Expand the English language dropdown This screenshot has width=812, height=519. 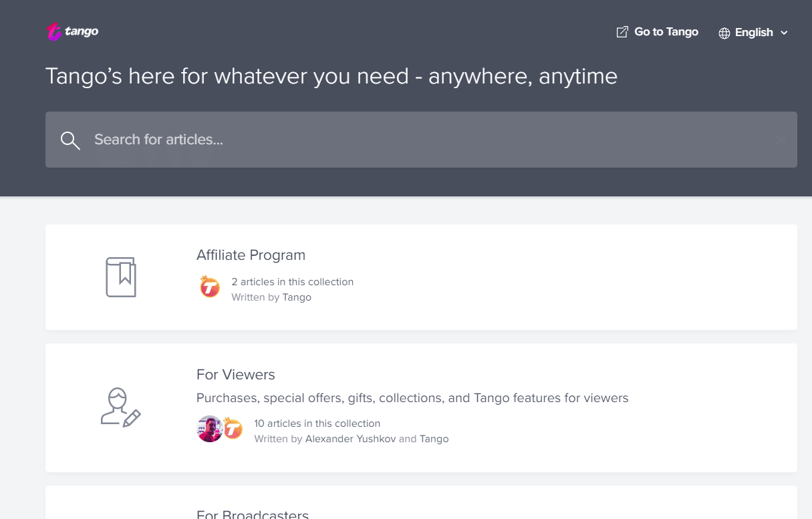(754, 33)
